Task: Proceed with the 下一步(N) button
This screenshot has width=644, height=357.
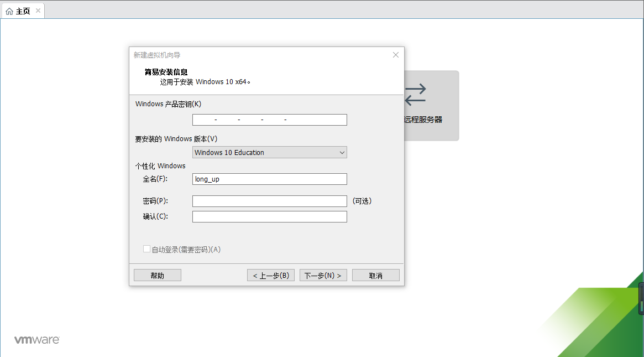Action: pos(323,276)
